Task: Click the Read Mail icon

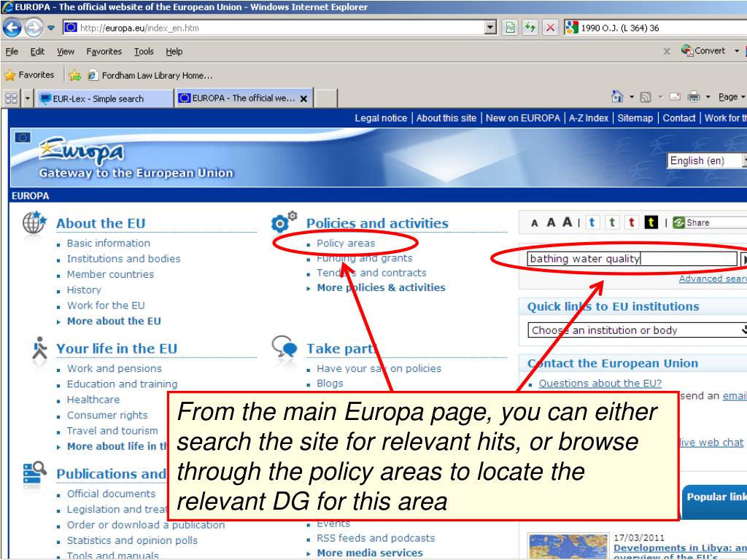Action: [x=675, y=97]
